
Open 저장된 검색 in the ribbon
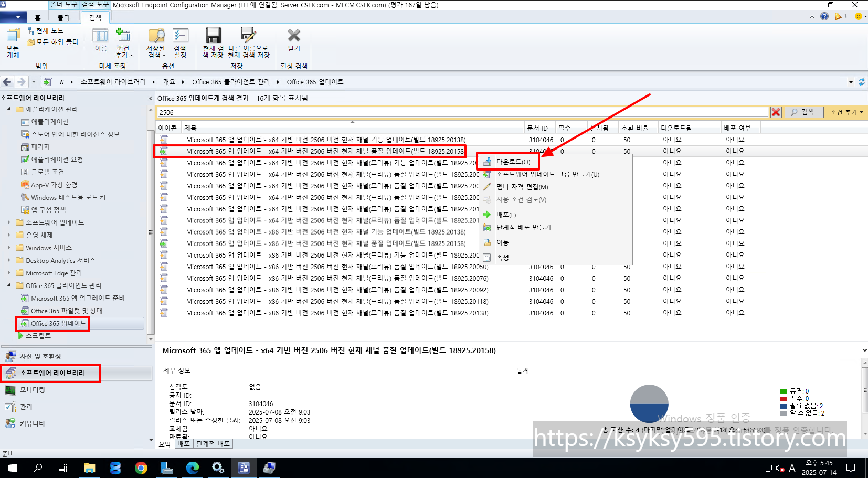(x=156, y=43)
